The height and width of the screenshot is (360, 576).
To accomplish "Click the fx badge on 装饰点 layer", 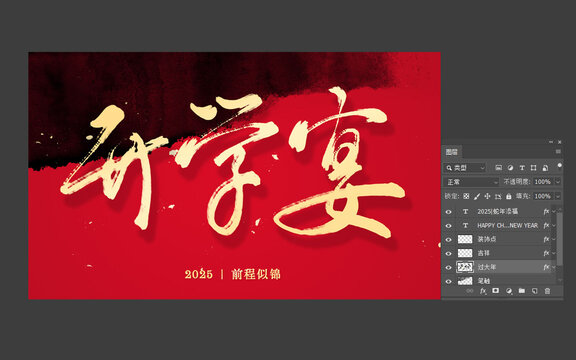I will point(546,239).
